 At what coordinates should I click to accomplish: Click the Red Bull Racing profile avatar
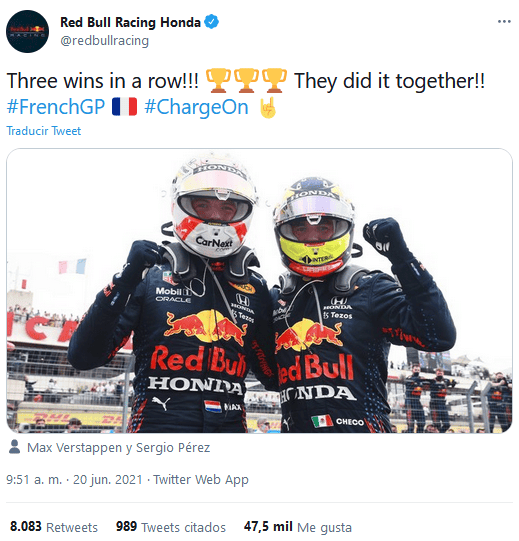click(27, 31)
